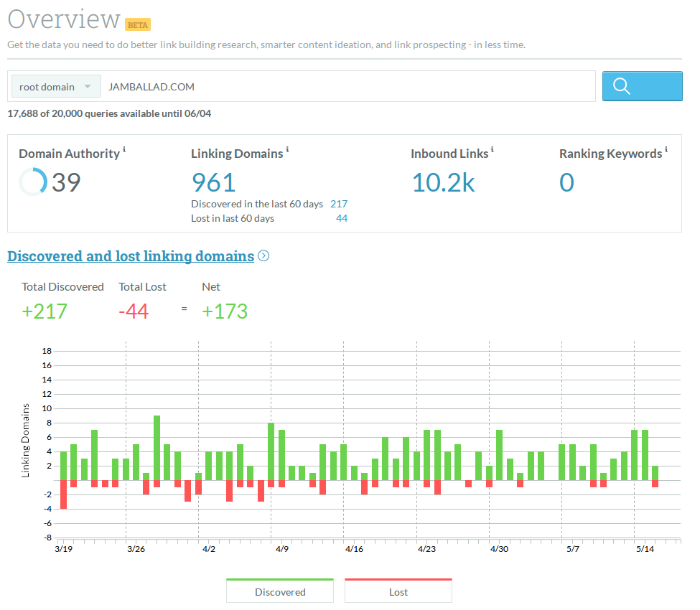This screenshot has width=700, height=610.
Task: Click info icon beside Linking Domains
Action: (287, 150)
